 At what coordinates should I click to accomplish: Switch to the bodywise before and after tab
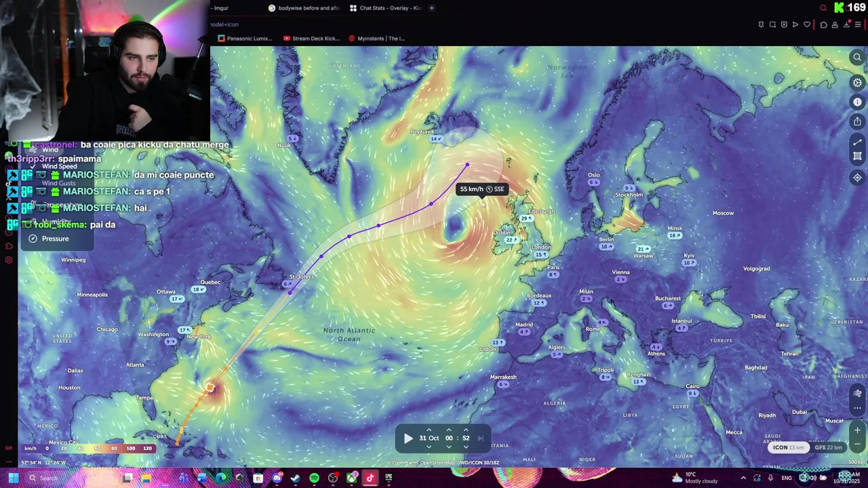[304, 8]
